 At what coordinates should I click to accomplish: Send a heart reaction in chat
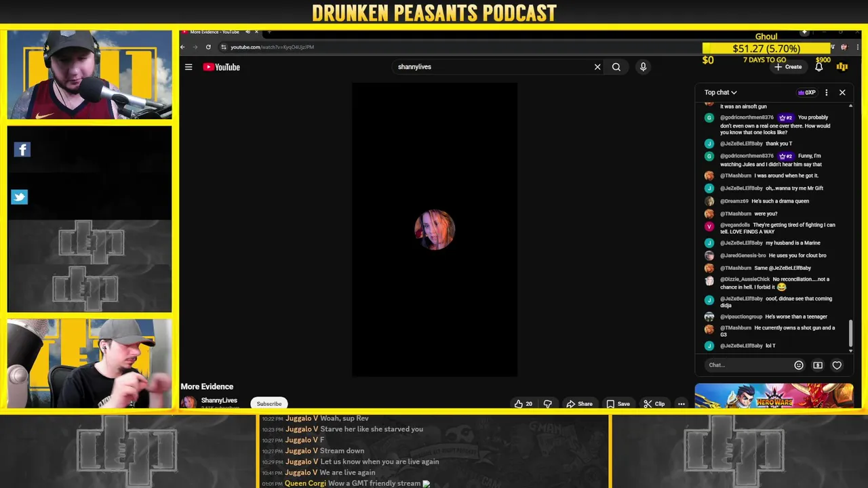(x=837, y=365)
